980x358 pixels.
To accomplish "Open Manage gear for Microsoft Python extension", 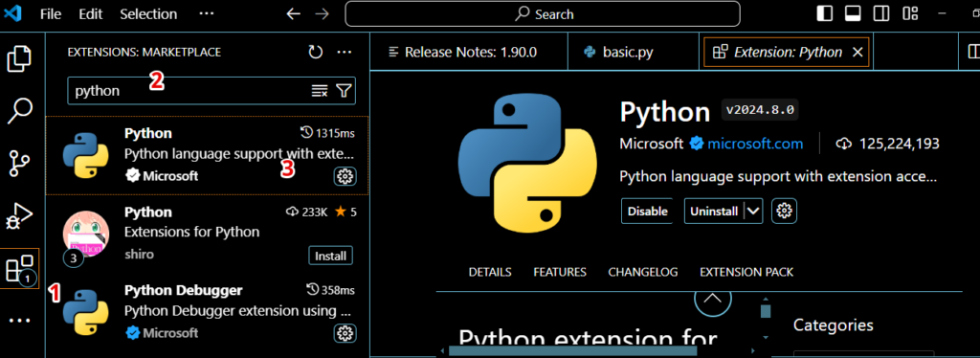I will click(x=345, y=177).
